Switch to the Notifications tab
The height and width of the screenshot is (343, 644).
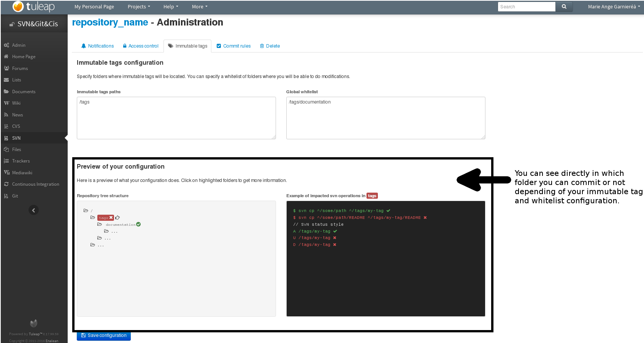click(97, 46)
